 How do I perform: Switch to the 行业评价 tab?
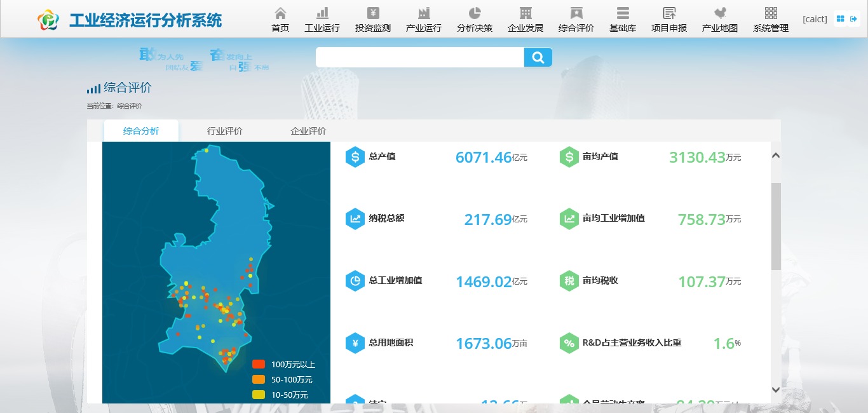point(225,131)
